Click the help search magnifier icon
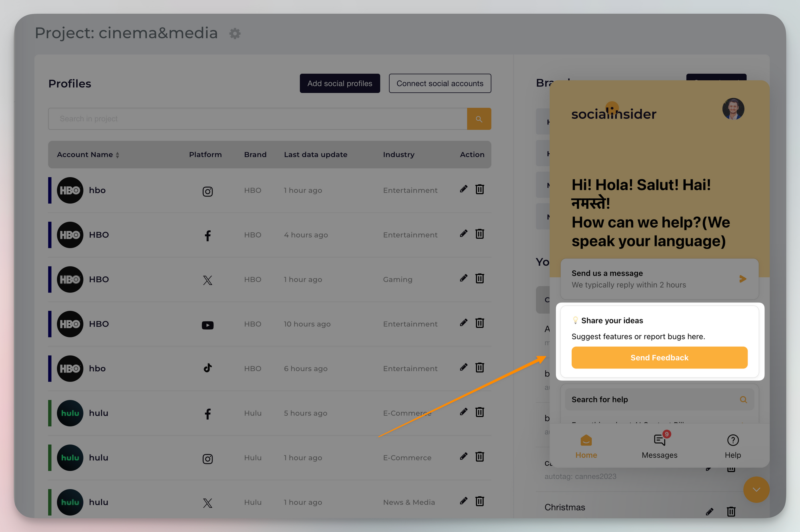This screenshot has width=800, height=532. [744, 400]
